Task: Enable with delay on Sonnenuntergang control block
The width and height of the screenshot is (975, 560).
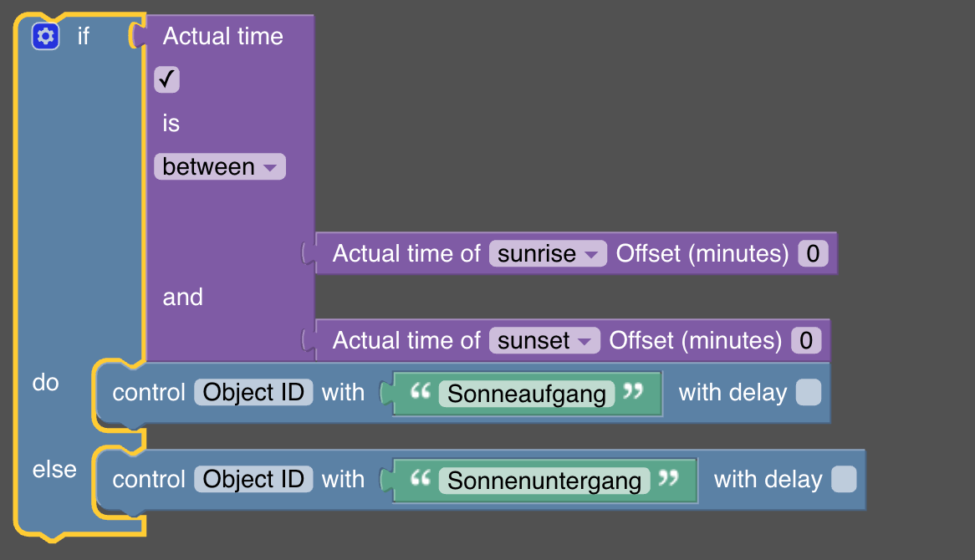Action: [x=844, y=479]
